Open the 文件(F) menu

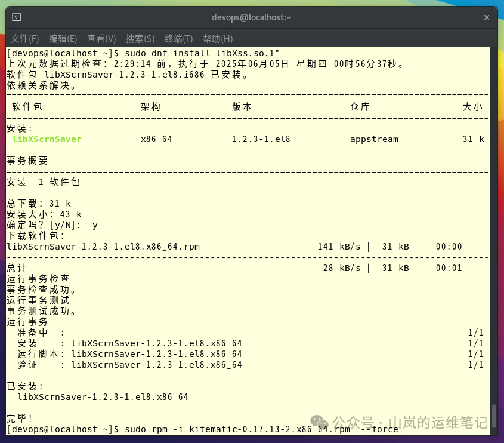[25, 39]
